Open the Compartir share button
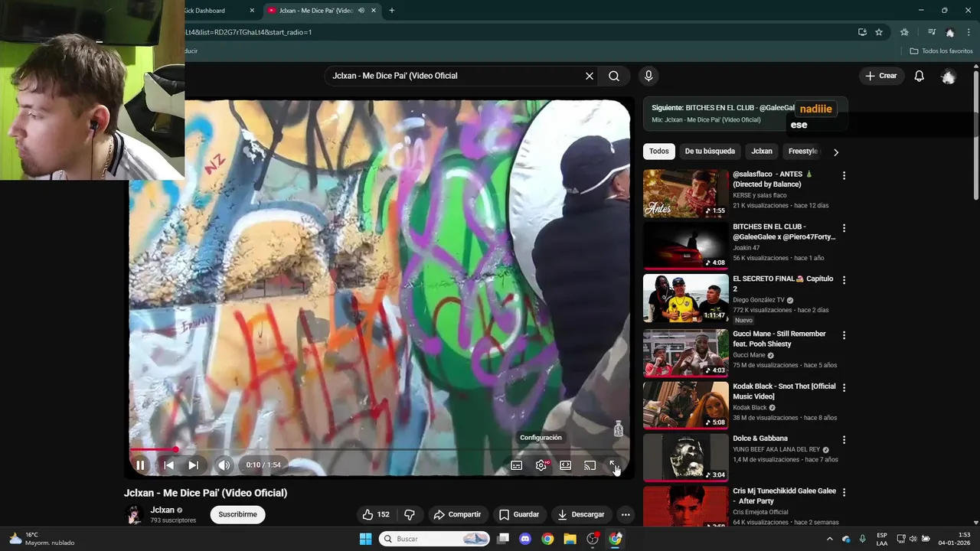The height and width of the screenshot is (551, 980). 457,514
